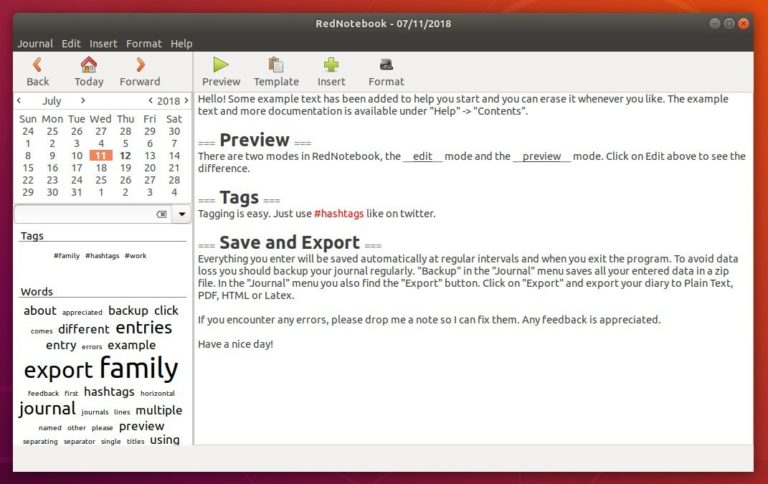
Task: Go to next day with Forward arrow
Action: pyautogui.click(x=140, y=72)
